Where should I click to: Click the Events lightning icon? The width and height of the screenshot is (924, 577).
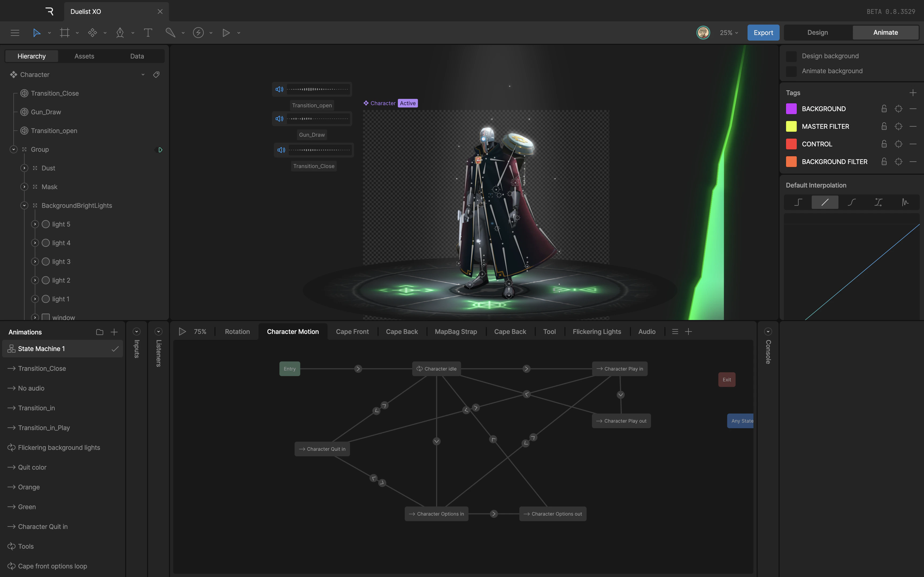coord(198,33)
